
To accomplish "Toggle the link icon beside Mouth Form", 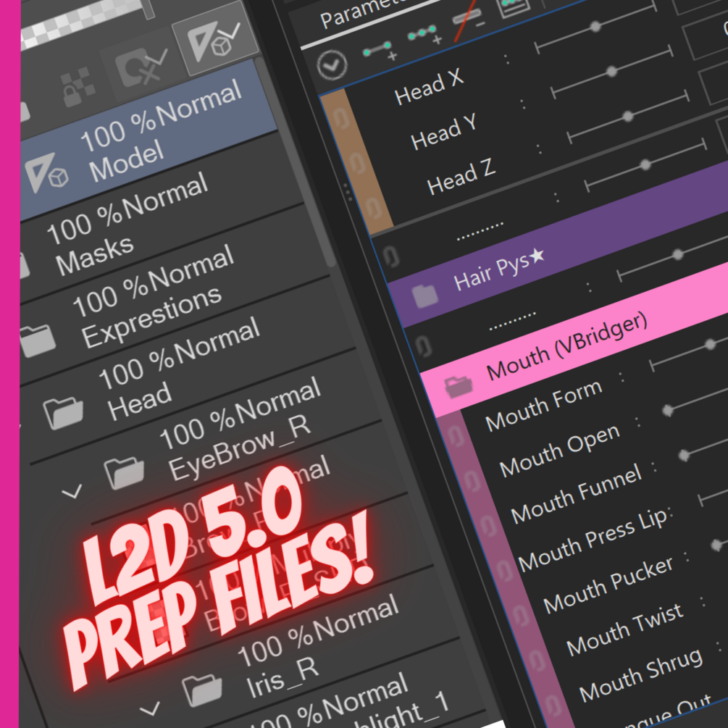I will (454, 436).
